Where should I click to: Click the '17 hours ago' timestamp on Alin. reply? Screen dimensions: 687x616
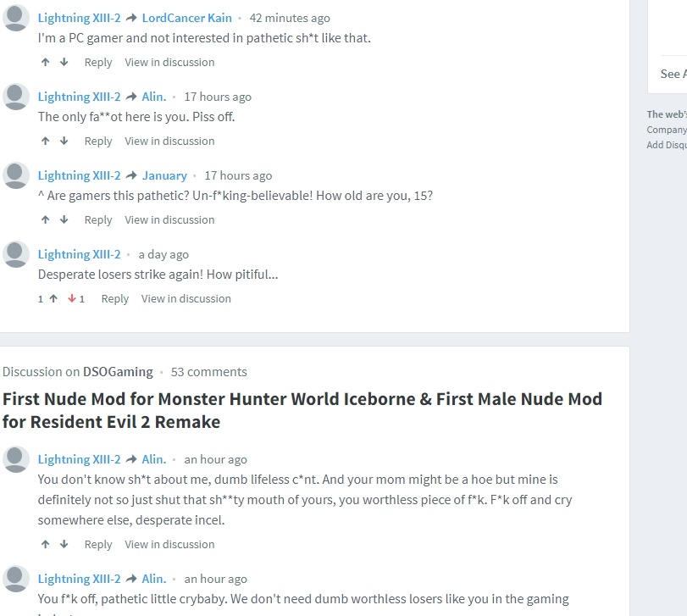pyautogui.click(x=218, y=97)
